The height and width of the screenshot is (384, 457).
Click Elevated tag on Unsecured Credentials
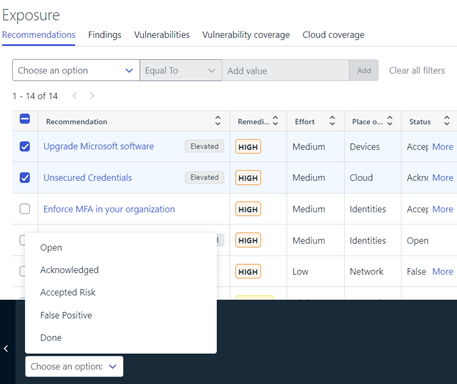(x=204, y=177)
